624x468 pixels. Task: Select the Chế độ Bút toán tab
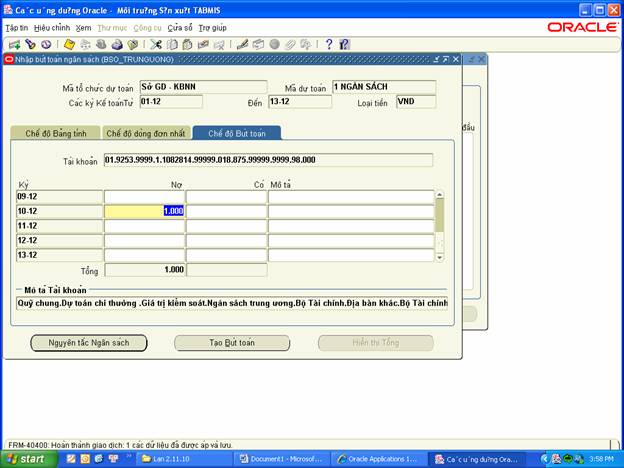pos(237,133)
